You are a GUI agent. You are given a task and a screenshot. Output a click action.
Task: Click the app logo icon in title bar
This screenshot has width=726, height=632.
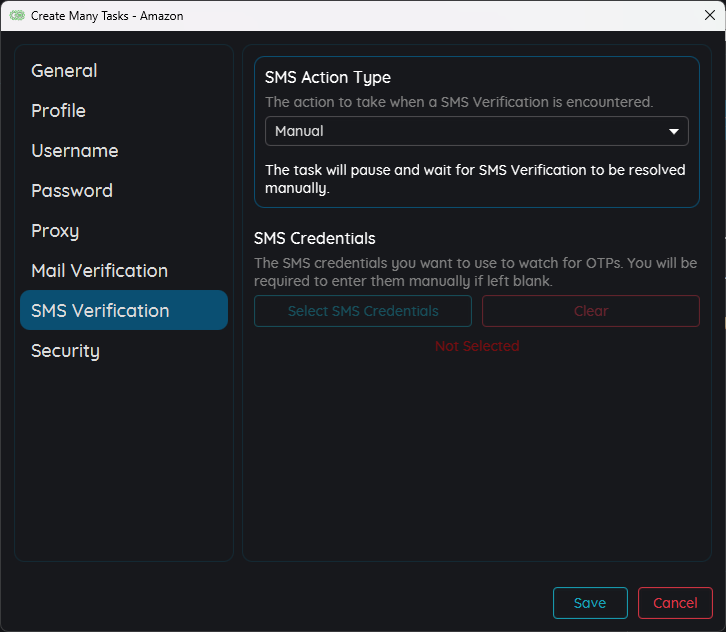point(17,16)
